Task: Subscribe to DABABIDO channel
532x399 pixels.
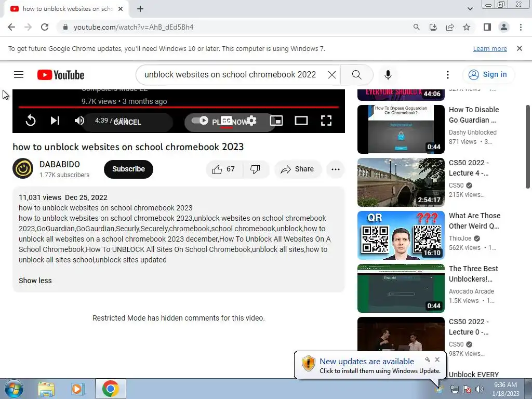Action: tap(129, 169)
